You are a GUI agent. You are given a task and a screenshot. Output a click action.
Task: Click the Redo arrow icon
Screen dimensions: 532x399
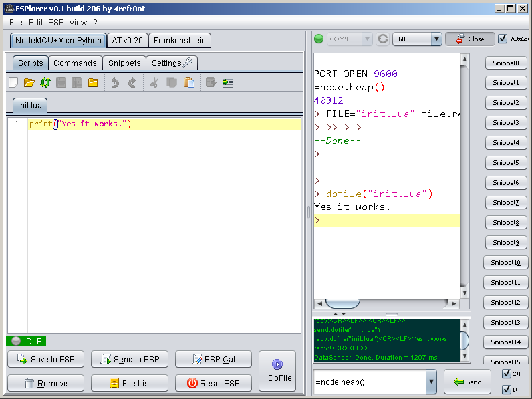[132, 83]
